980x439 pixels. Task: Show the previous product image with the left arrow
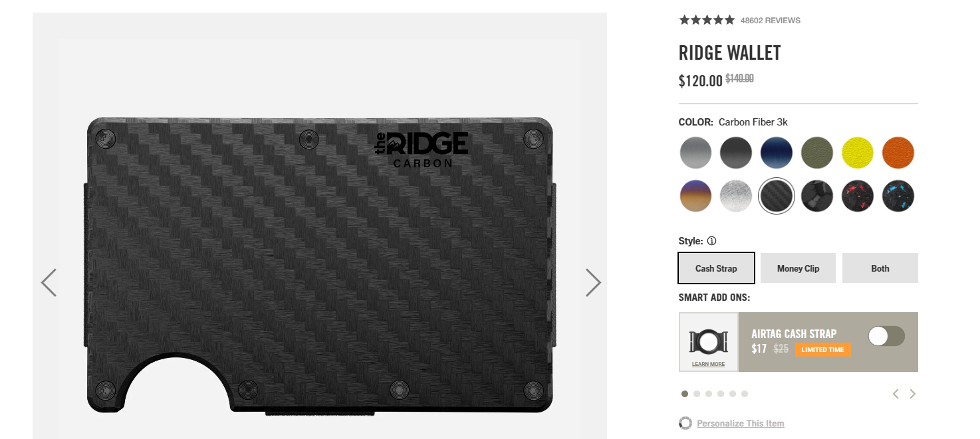click(x=49, y=283)
